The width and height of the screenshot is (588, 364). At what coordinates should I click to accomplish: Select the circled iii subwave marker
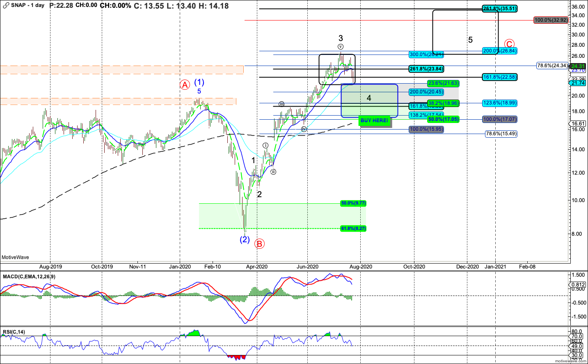(x=281, y=104)
